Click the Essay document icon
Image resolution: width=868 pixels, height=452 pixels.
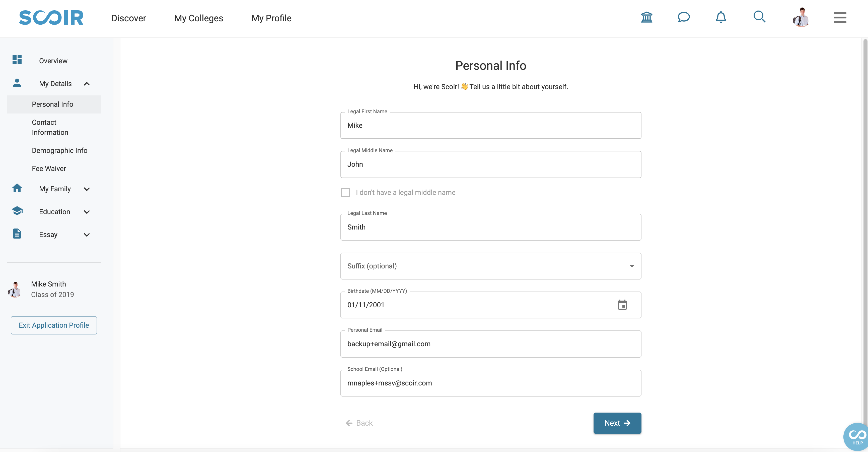[x=17, y=234]
